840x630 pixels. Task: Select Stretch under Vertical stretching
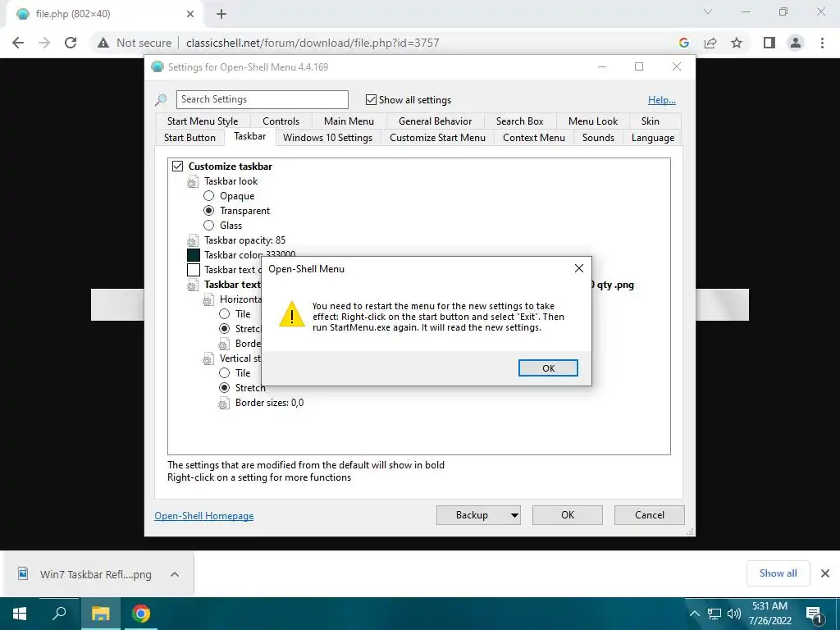tap(224, 387)
